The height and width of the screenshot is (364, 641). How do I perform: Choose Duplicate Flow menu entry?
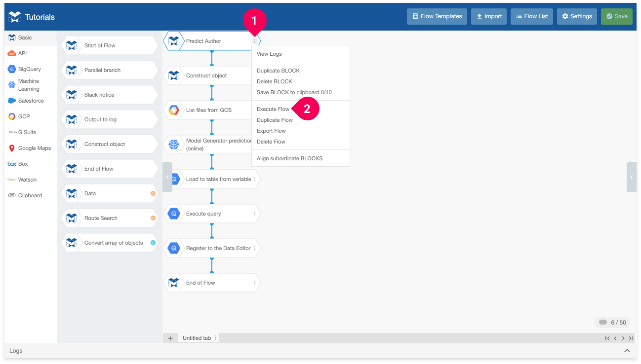point(301,120)
